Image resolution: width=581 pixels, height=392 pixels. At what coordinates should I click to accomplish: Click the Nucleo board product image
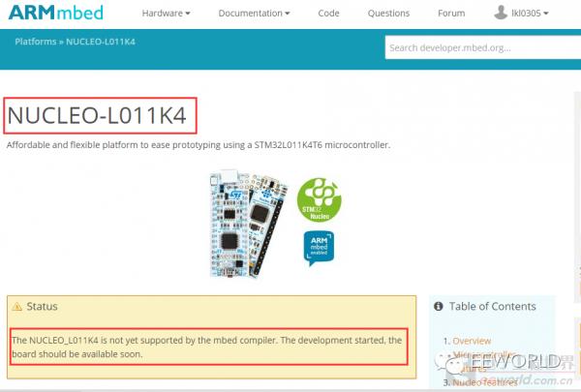[x=249, y=225]
